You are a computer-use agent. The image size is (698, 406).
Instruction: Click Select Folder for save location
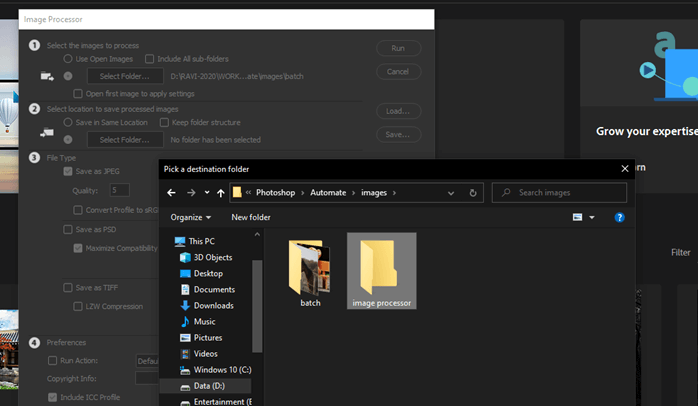point(125,140)
